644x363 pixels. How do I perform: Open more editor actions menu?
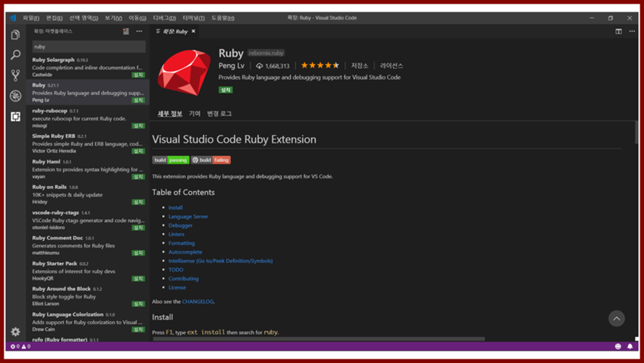[632, 31]
